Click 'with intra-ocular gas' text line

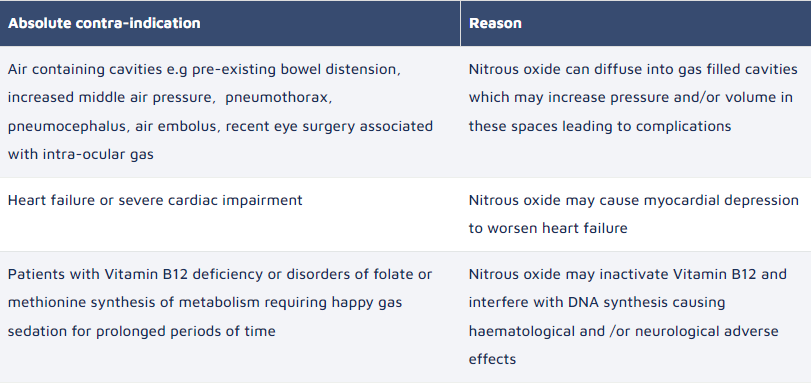tap(81, 154)
